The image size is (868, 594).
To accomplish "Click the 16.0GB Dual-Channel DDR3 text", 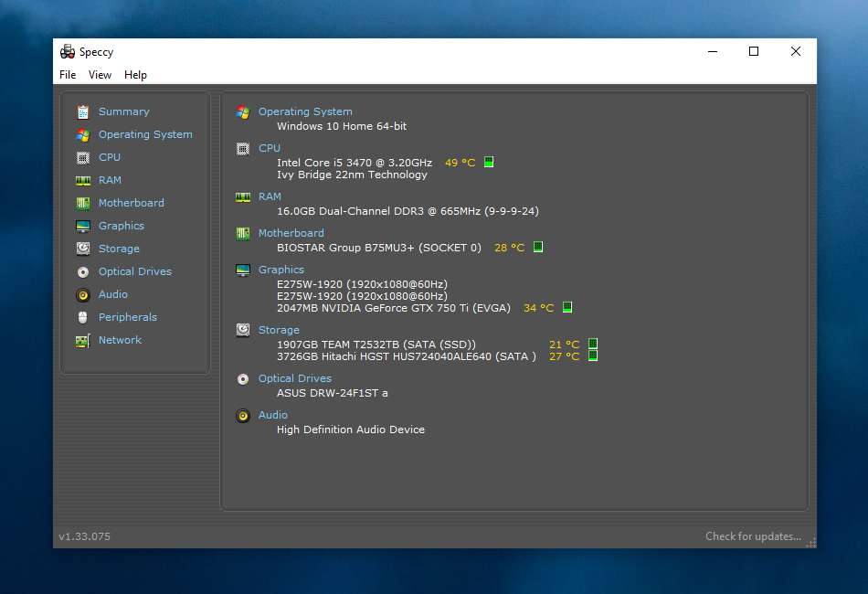I will pyautogui.click(x=408, y=211).
